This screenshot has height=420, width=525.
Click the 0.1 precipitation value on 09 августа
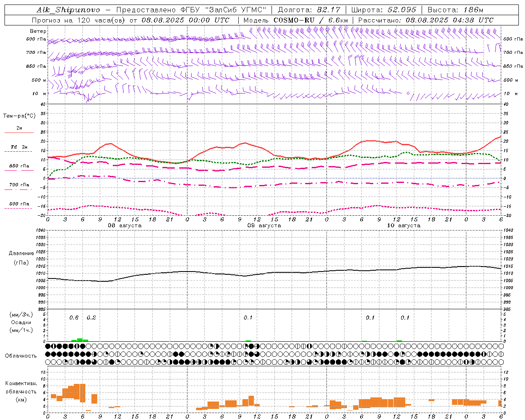click(x=248, y=317)
